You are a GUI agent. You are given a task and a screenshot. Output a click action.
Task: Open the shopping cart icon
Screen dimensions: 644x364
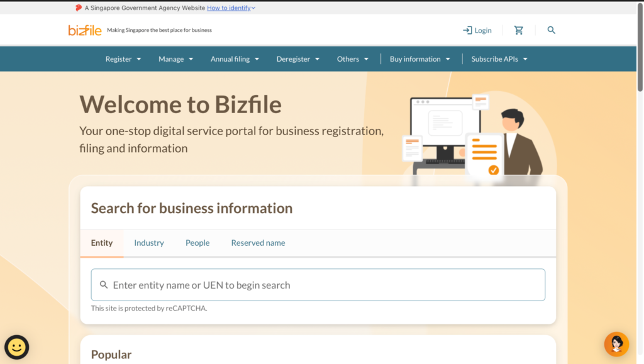coord(519,30)
